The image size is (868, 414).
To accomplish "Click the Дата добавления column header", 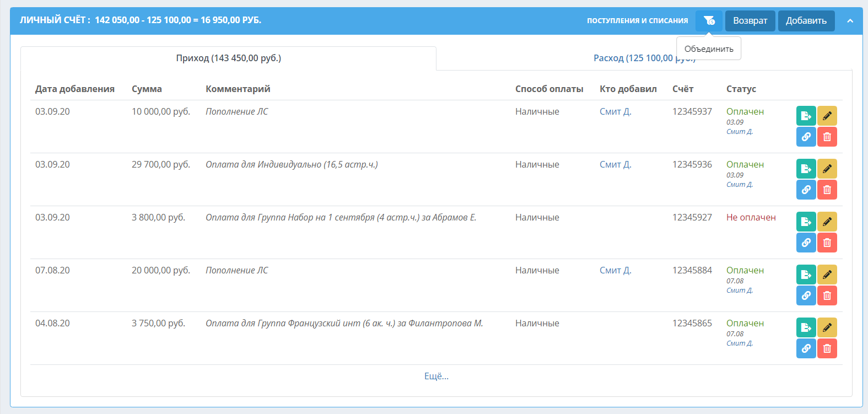I will tap(75, 89).
